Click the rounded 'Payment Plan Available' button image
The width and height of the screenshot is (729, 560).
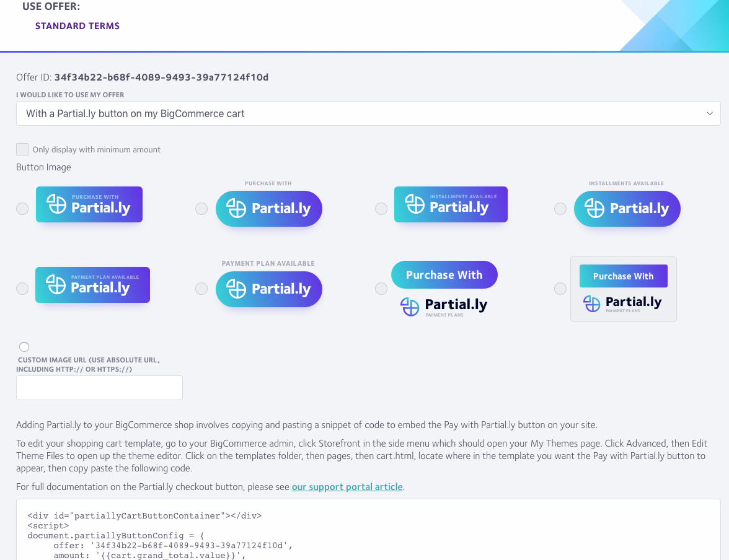point(269,284)
